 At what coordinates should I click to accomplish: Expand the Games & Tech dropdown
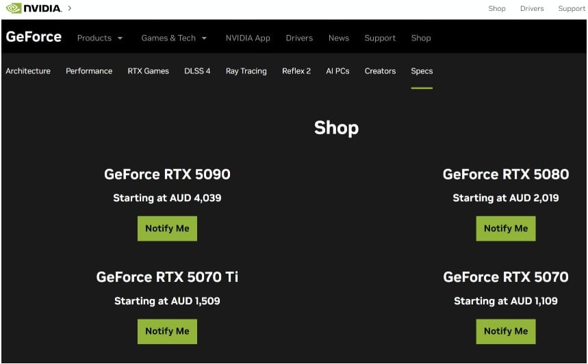tap(174, 38)
